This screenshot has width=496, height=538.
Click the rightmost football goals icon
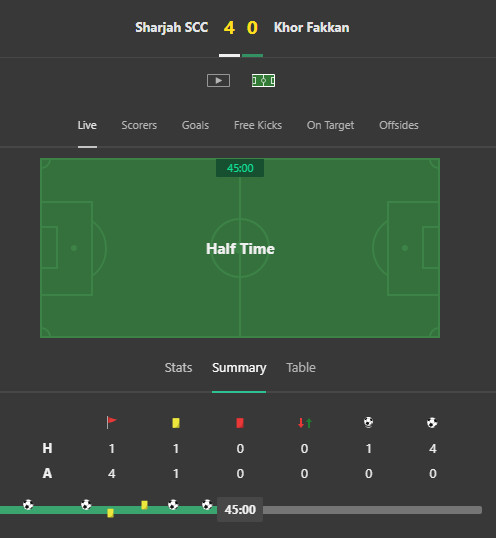click(x=432, y=422)
